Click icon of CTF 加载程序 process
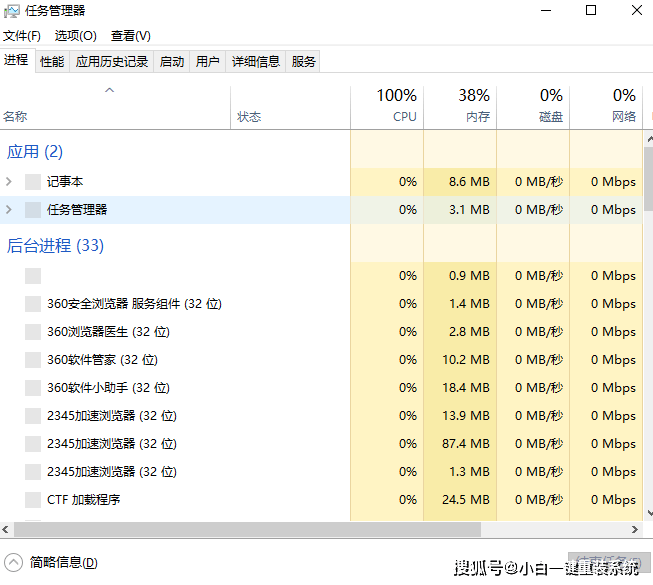Viewport: 653px width, 585px height. 33,500
